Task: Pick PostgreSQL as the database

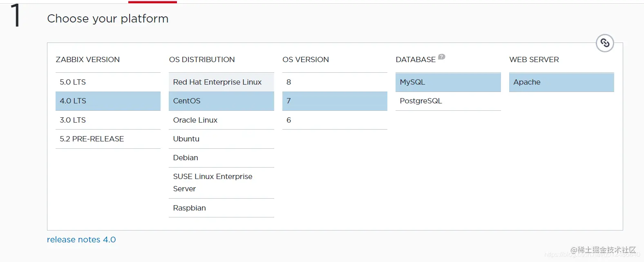Action: [448, 101]
